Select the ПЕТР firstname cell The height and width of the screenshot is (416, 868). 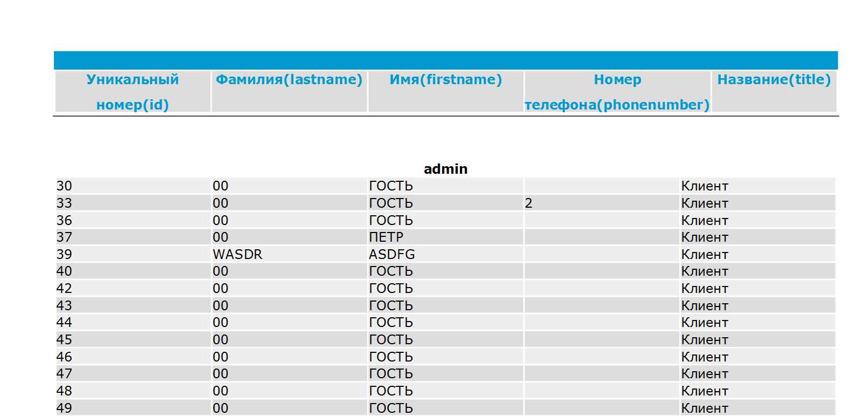coord(446,237)
